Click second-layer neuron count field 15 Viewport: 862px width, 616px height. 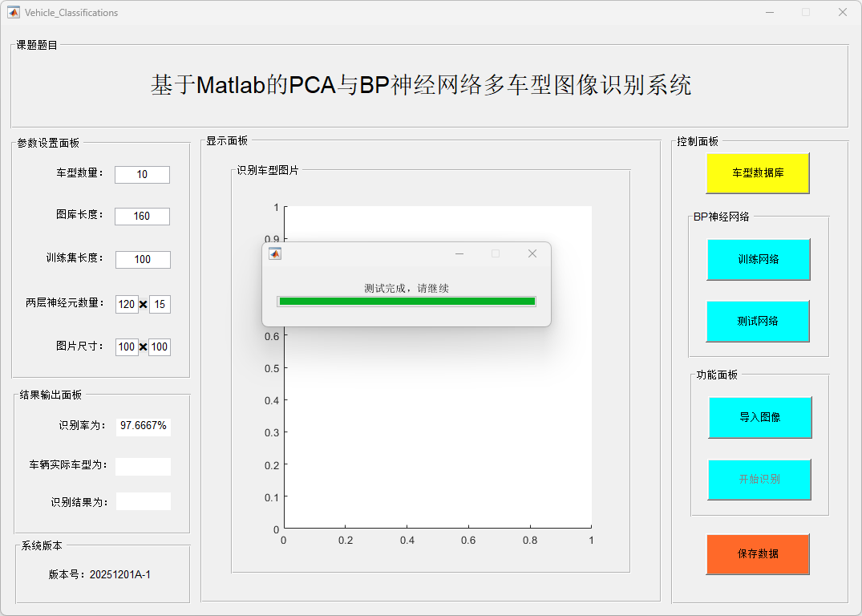click(160, 305)
